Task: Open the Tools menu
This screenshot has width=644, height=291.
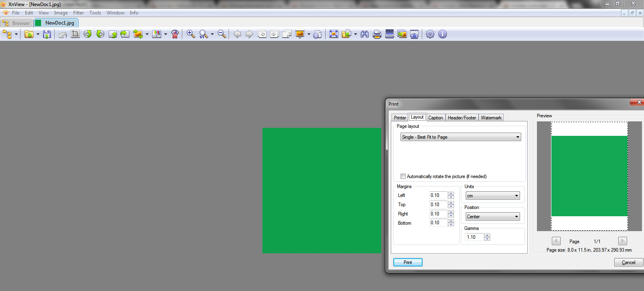Action: pyautogui.click(x=95, y=13)
